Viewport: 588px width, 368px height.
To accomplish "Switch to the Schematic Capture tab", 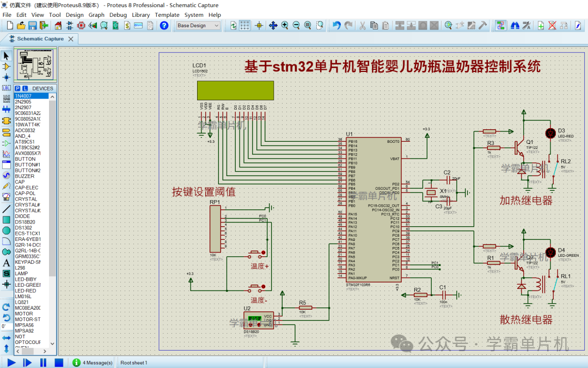I will point(40,39).
